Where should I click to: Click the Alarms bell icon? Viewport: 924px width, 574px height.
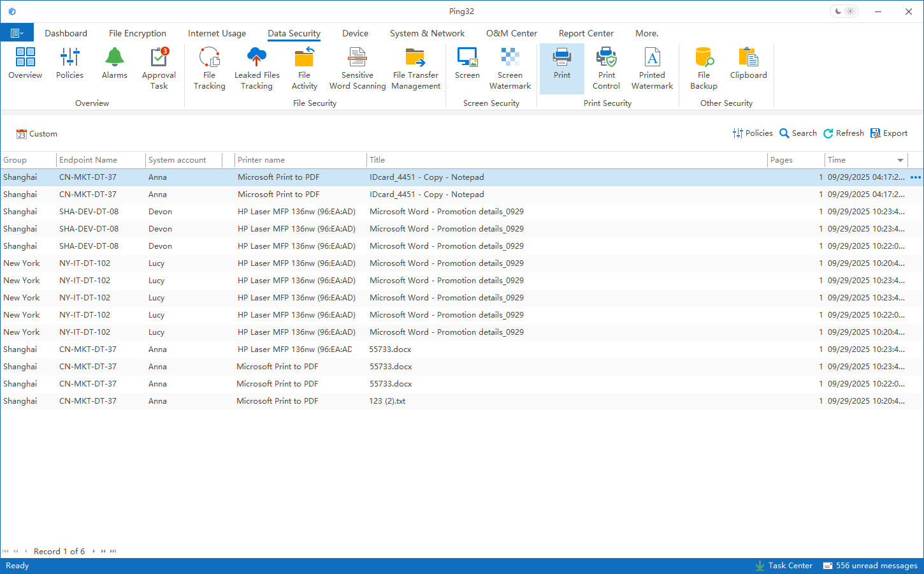pyautogui.click(x=115, y=64)
